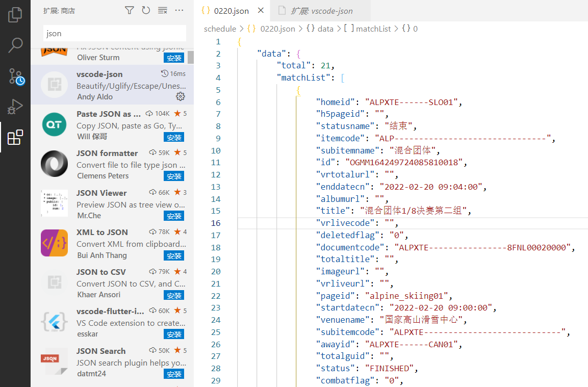Image resolution: width=588 pixels, height=387 pixels.
Task: Select 0220.json in the breadcrumb
Action: (277, 29)
